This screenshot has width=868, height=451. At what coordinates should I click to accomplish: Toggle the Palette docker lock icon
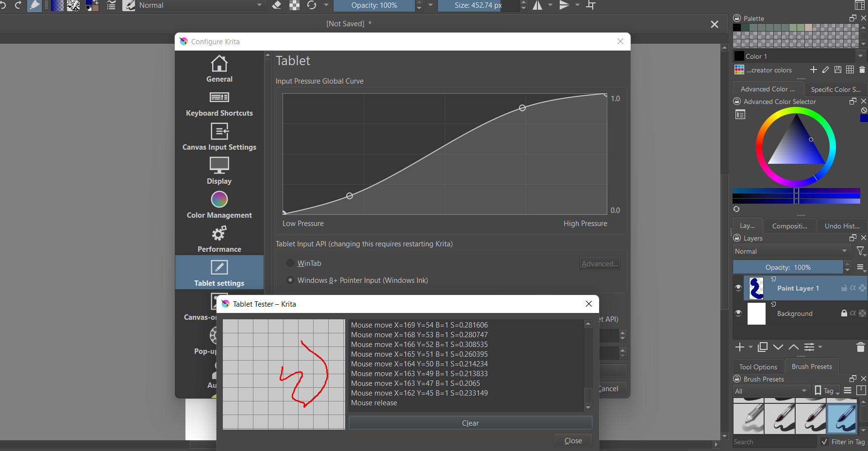coord(737,18)
